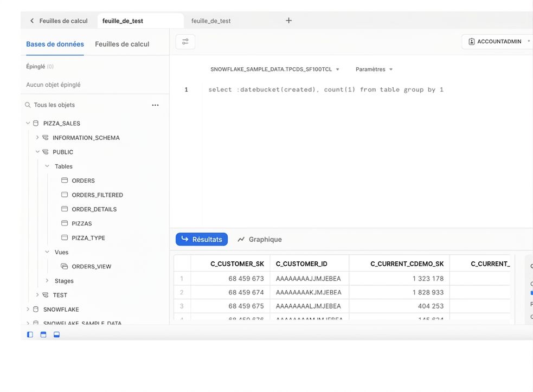
Task: Expand the Stages folder
Action: (x=47, y=280)
